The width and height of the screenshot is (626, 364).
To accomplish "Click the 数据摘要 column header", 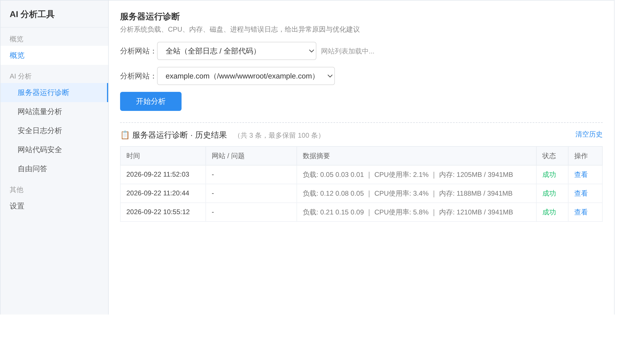I will (417, 156).
